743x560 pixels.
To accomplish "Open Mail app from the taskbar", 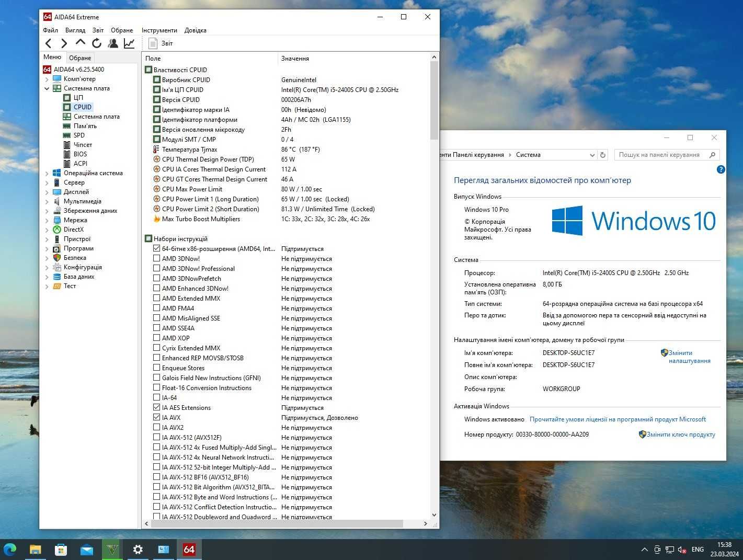I will [86, 550].
